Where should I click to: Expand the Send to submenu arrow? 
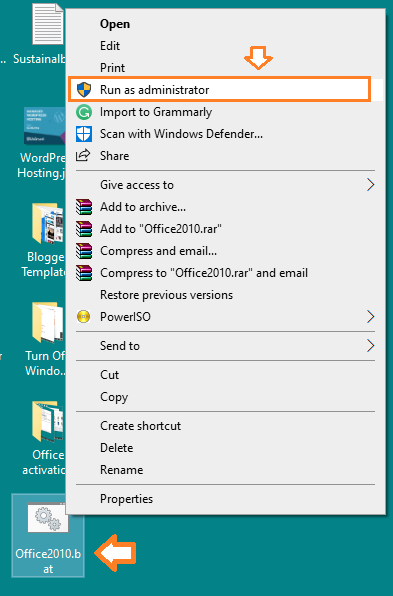click(371, 346)
